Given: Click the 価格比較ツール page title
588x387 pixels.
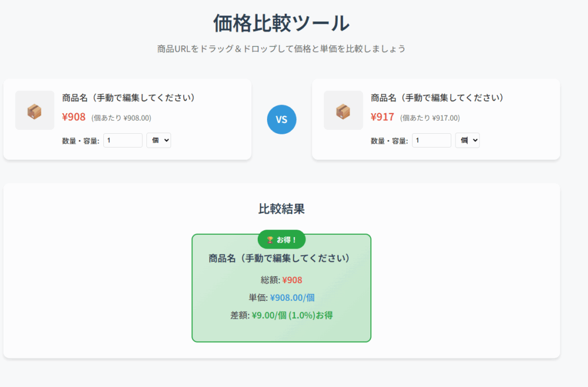Looking at the screenshot, I should 281,24.
